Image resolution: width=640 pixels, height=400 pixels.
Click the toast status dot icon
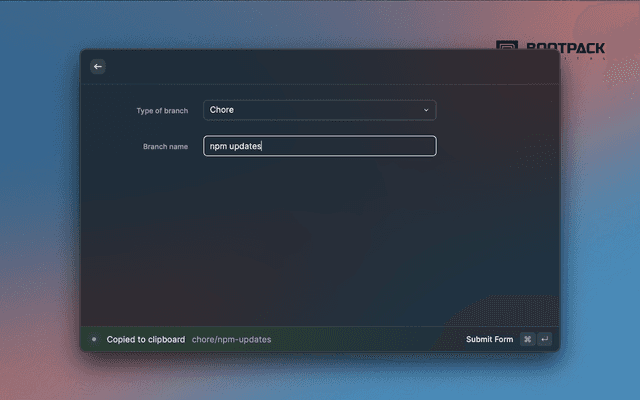[x=94, y=339]
